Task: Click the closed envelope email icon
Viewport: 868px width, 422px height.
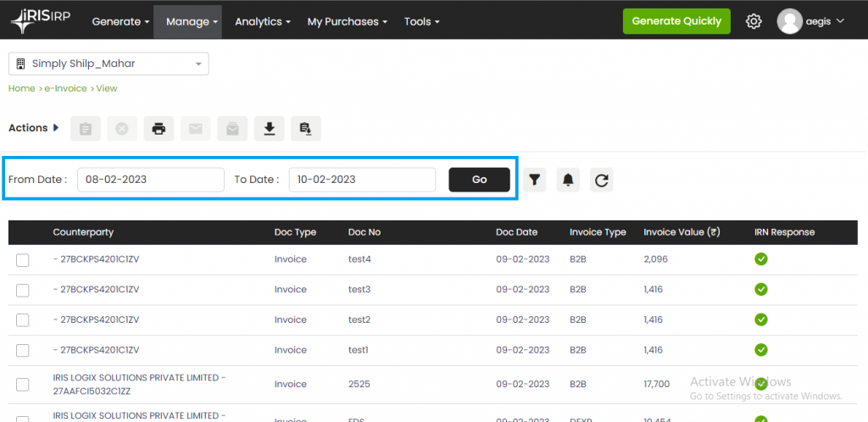Action: point(196,128)
